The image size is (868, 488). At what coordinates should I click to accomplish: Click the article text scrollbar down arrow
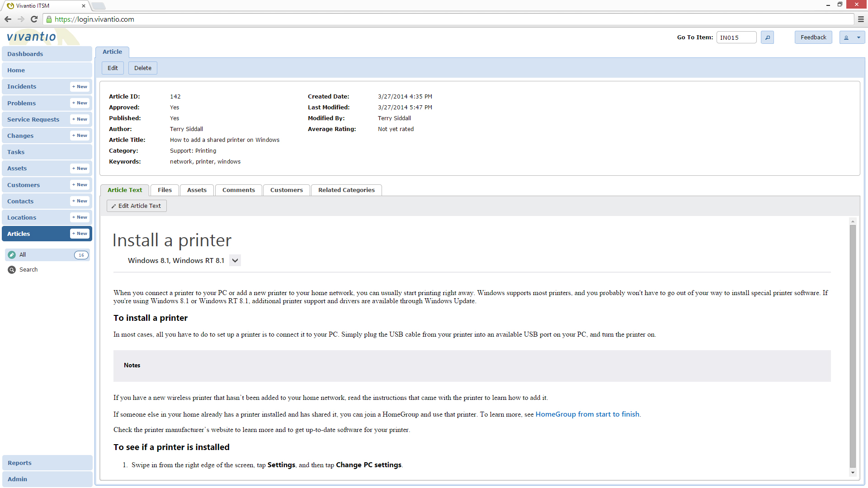pyautogui.click(x=853, y=473)
